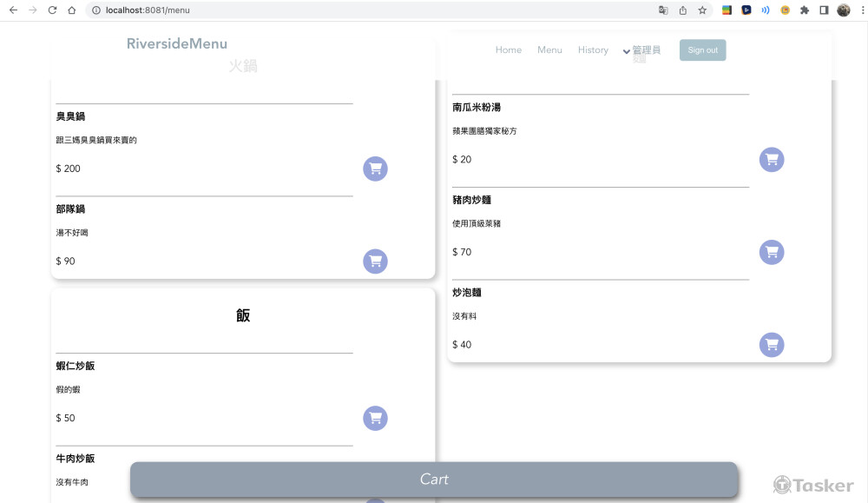This screenshot has width=868, height=503.
Task: Add 炒泡麵 to cart
Action: 772,345
